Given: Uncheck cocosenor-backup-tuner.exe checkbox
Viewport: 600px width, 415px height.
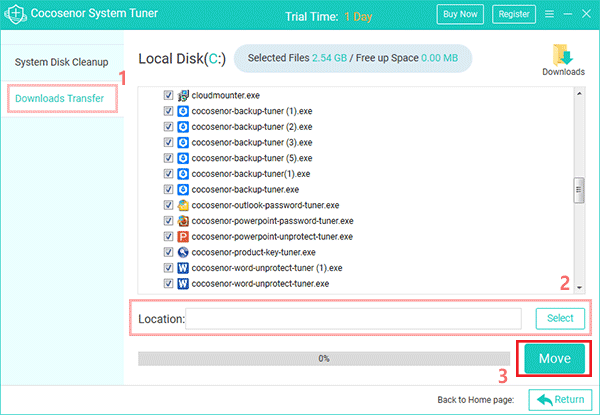Looking at the screenshot, I should (x=168, y=189).
